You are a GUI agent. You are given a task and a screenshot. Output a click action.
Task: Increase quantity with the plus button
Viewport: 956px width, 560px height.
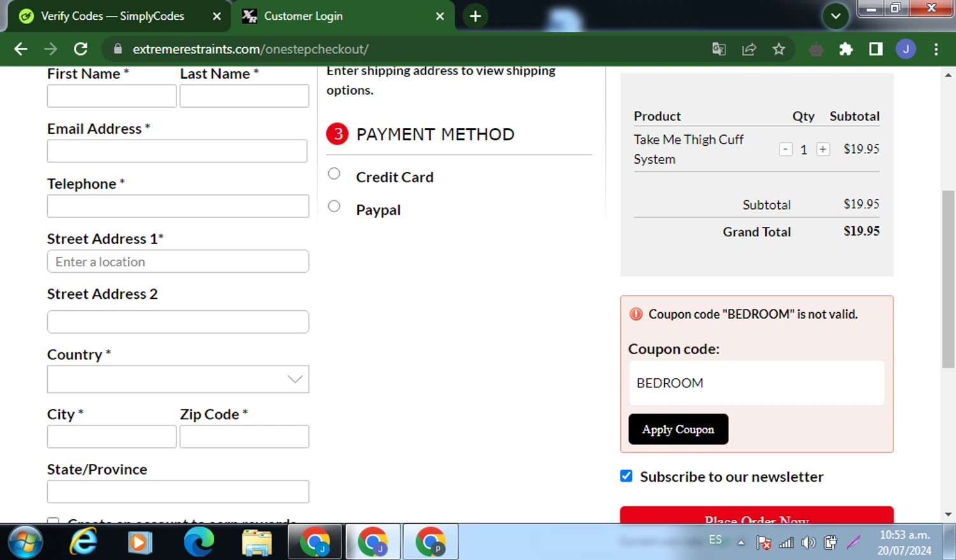point(823,149)
